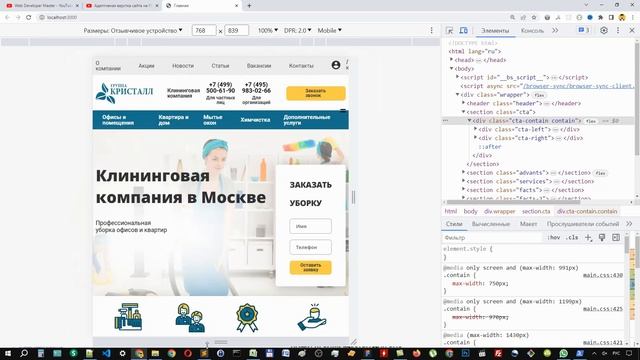This screenshot has height=360, width=640.
Task: Switch to the Консоль tab
Action: (532, 31)
